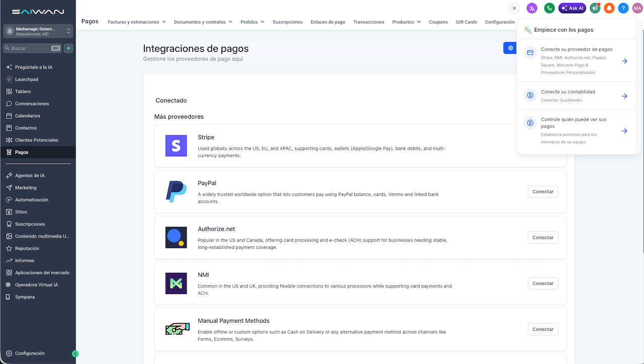Click the Manual Payment Methods cash icon

[177, 329]
